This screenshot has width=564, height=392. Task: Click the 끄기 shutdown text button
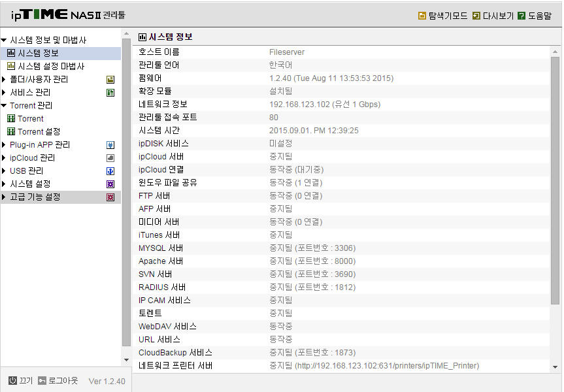(26, 380)
